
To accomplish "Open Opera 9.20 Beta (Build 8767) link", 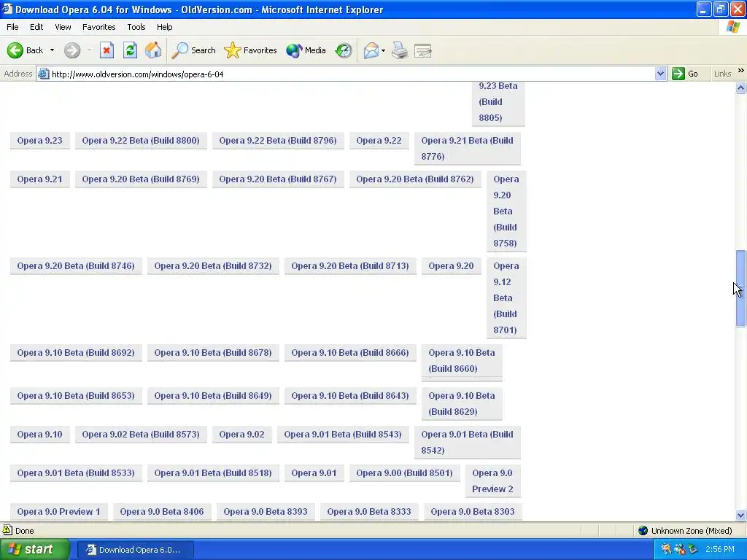I will (278, 179).
